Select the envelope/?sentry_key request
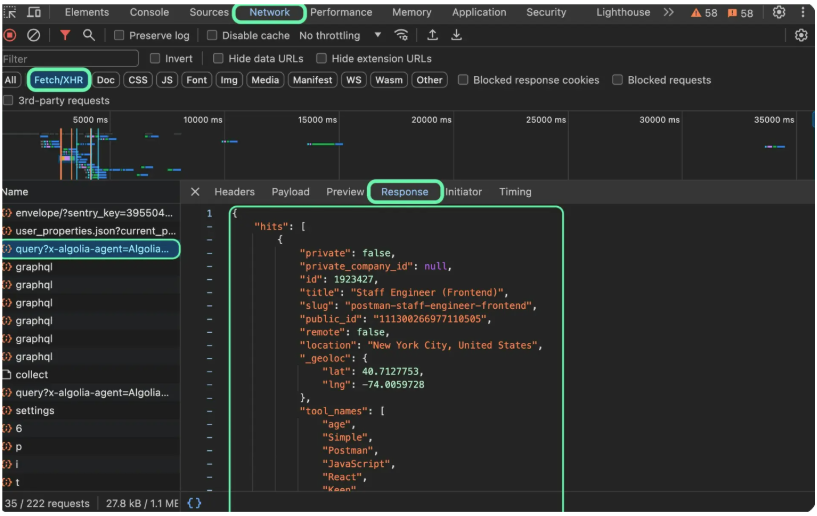 tap(91, 213)
